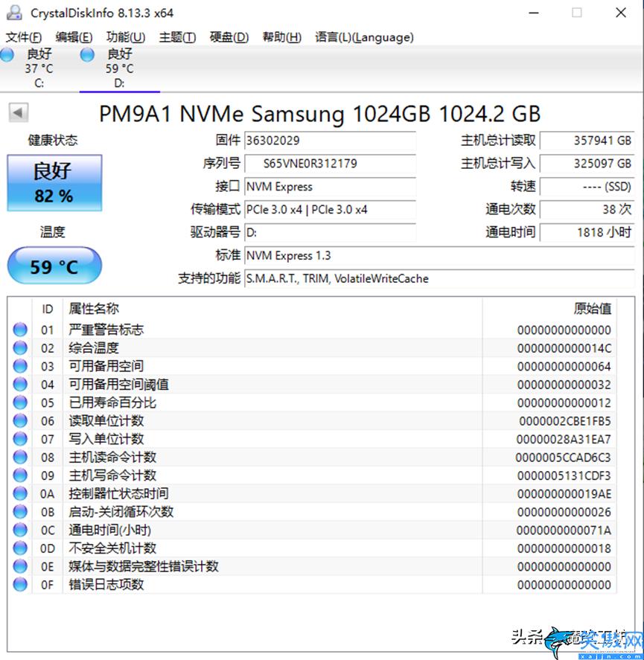Click status orb for 主机写命令计数 row
The height and width of the screenshot is (660, 644).
(x=20, y=475)
